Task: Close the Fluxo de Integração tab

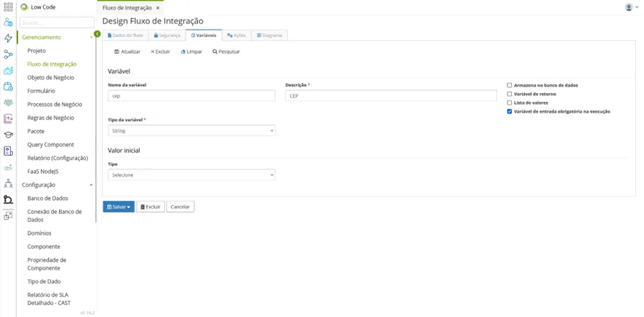Action: click(x=158, y=8)
